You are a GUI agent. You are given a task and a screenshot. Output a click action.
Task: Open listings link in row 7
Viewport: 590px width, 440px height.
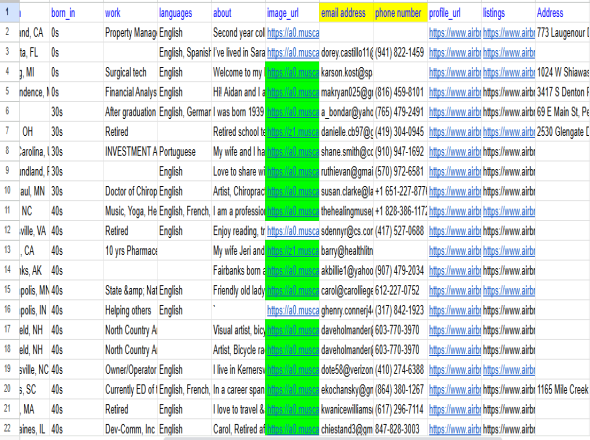509,132
